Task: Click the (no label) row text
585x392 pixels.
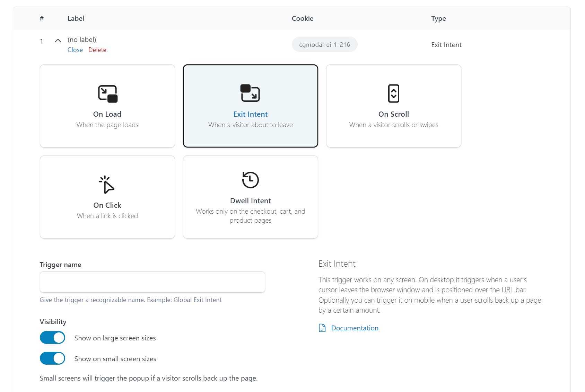Action: [82, 39]
